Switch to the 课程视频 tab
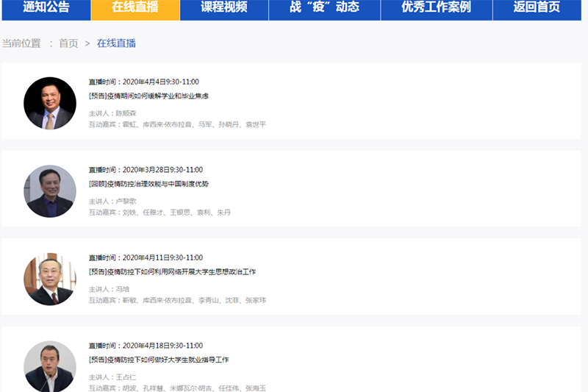Screen dimensions: 588x392 tap(223, 8)
